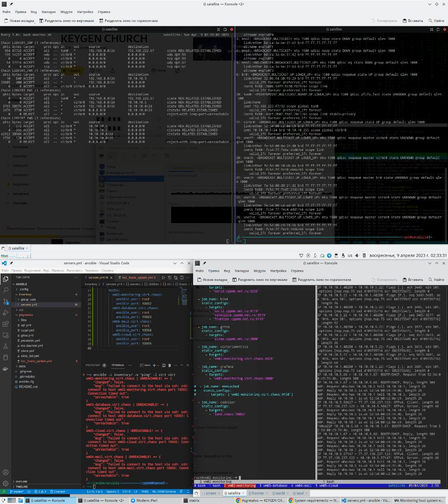
Task: Click Spaces: 2 indentation in status bar
Action: click(113, 491)
